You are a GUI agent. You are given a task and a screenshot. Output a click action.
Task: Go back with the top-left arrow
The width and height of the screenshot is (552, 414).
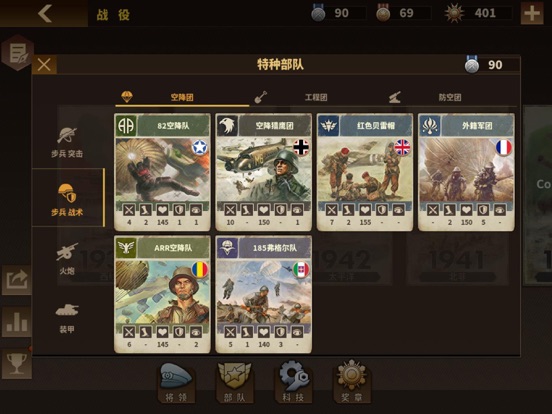[45, 13]
